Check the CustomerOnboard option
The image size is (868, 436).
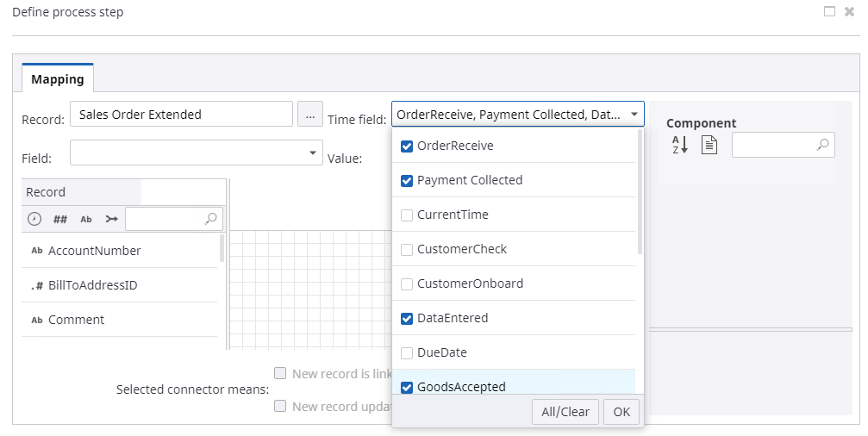tap(407, 284)
